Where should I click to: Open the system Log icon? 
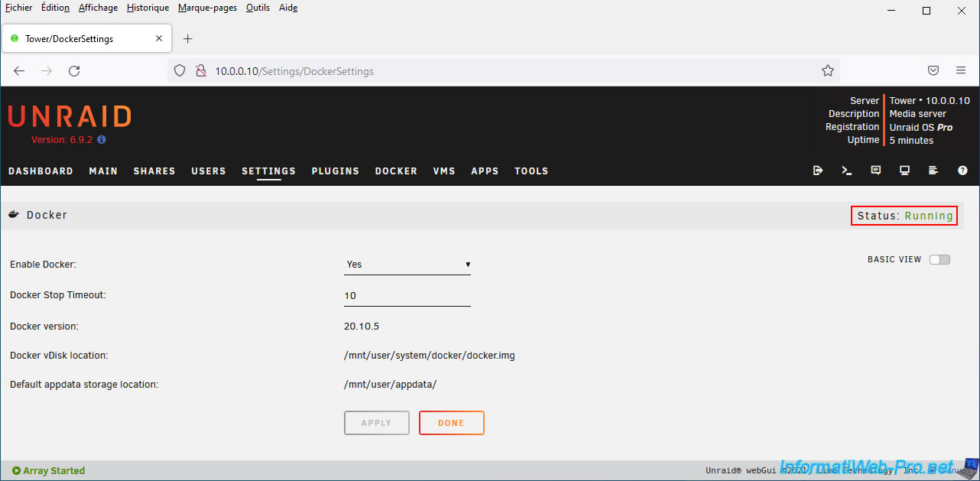click(x=933, y=171)
